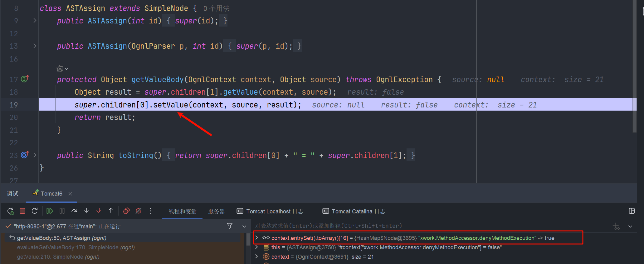Open the thread selector dropdown
644x264 pixels.
point(244,226)
